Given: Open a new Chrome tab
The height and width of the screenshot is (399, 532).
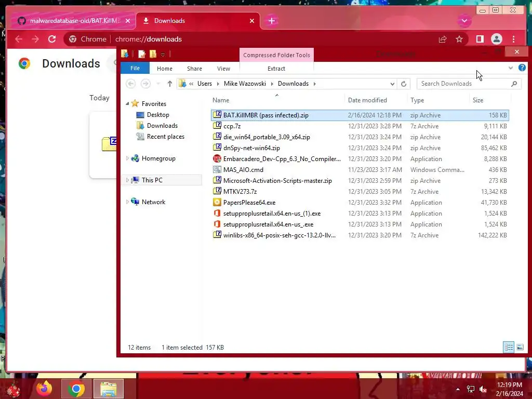Looking at the screenshot, I should (x=271, y=21).
